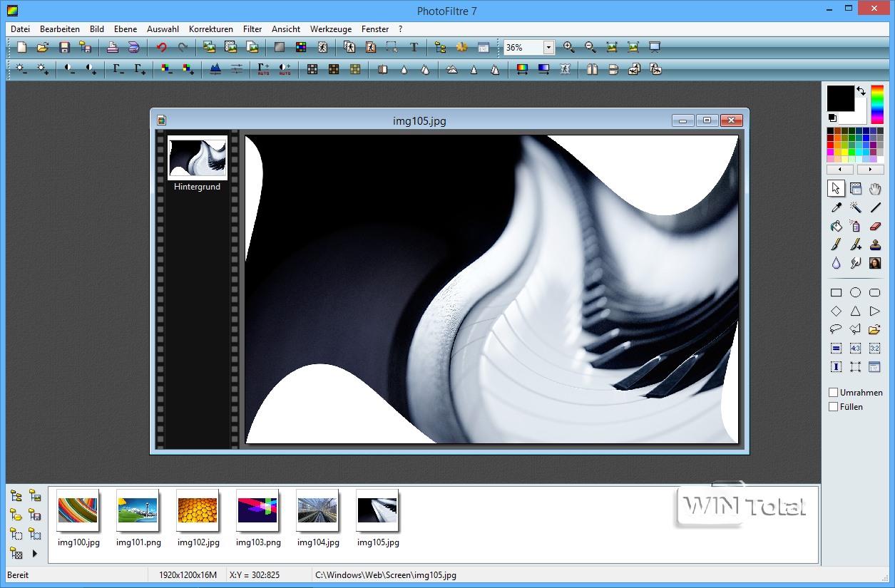Click the Text tool icon
Viewport: 895px width, 588px height.
tap(414, 48)
